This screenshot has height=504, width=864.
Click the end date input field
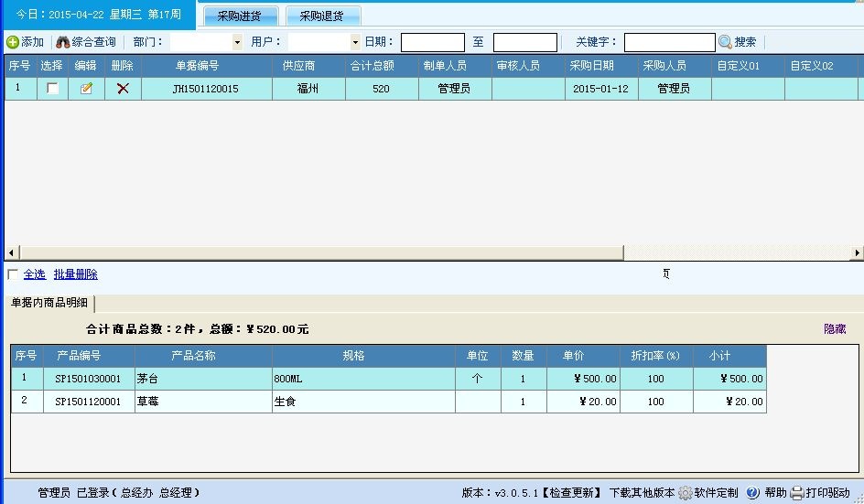pyautogui.click(x=525, y=42)
